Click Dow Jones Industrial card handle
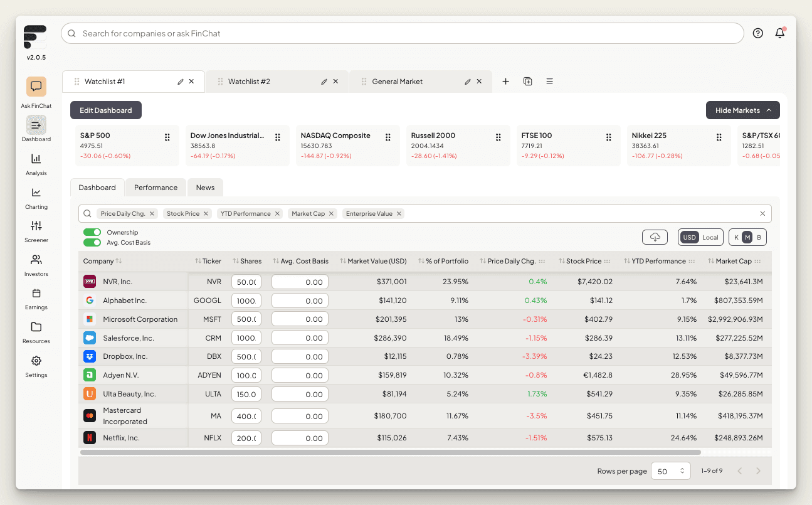 pyautogui.click(x=278, y=137)
